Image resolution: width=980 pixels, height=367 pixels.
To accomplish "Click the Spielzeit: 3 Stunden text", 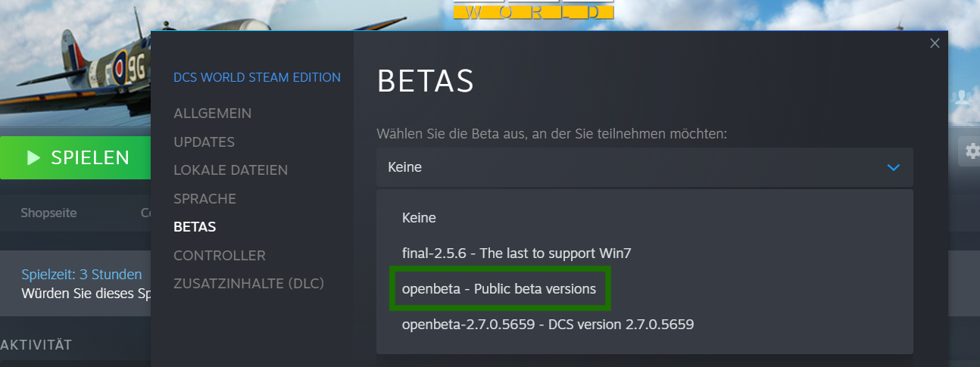I will 81,274.
